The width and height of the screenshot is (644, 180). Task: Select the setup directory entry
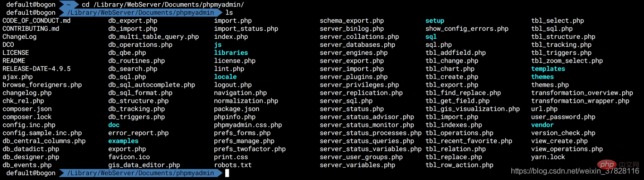click(x=435, y=21)
